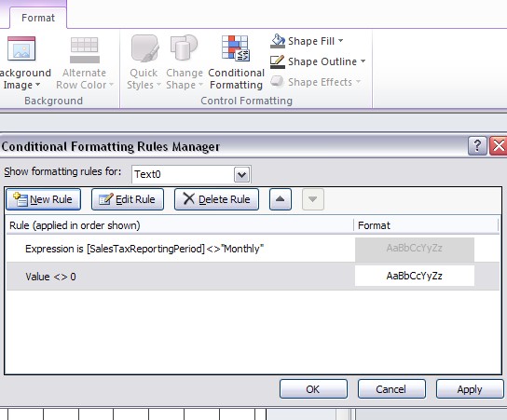
Task: Open Conditional Formatting from the ribbon
Action: (236, 62)
